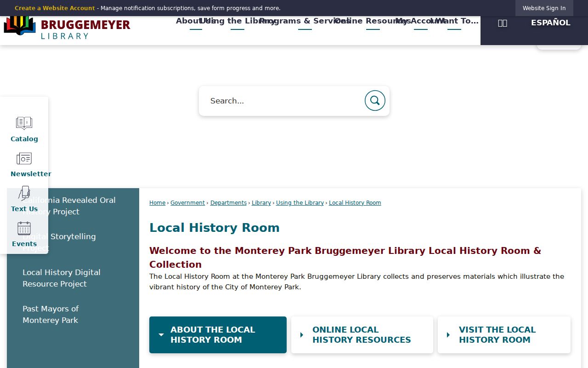Expand Online Local History Resources section

(362, 335)
